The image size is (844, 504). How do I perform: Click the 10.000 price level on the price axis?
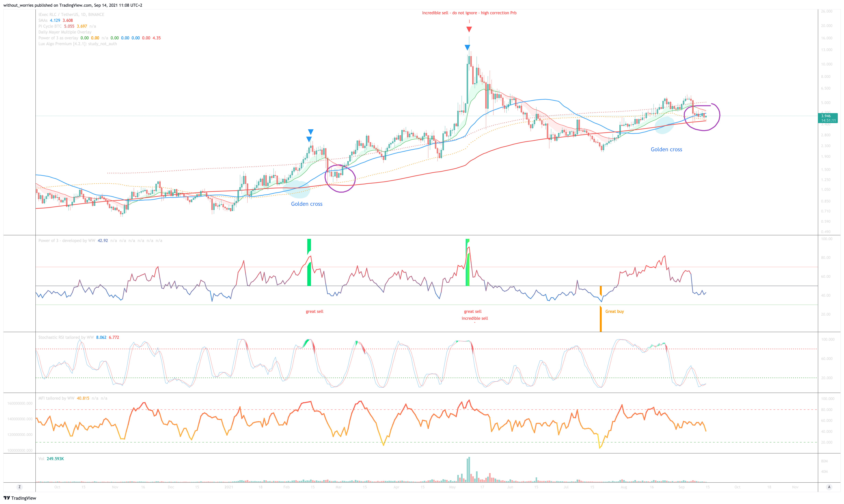827,64
